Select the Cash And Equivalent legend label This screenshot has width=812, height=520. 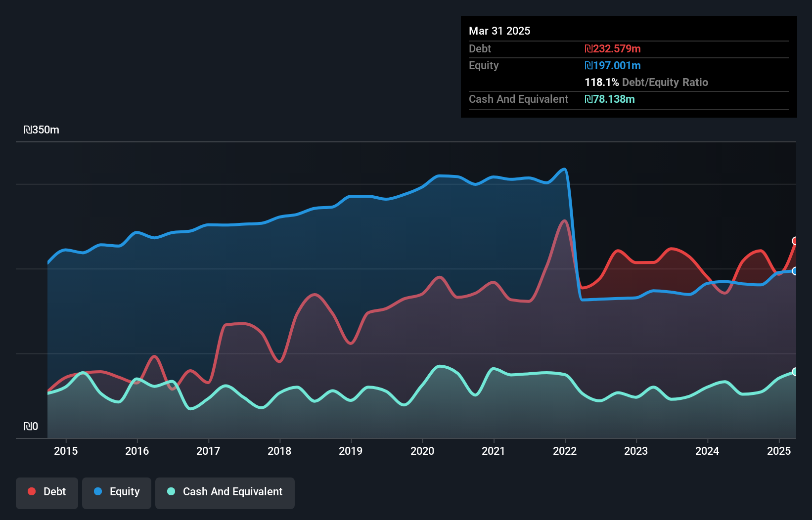232,491
